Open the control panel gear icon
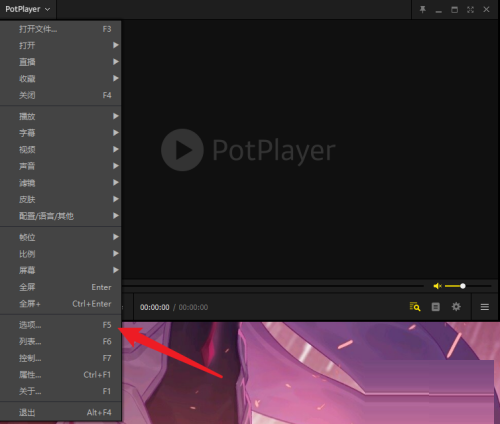Screen dimensions: 500x424 456,307
